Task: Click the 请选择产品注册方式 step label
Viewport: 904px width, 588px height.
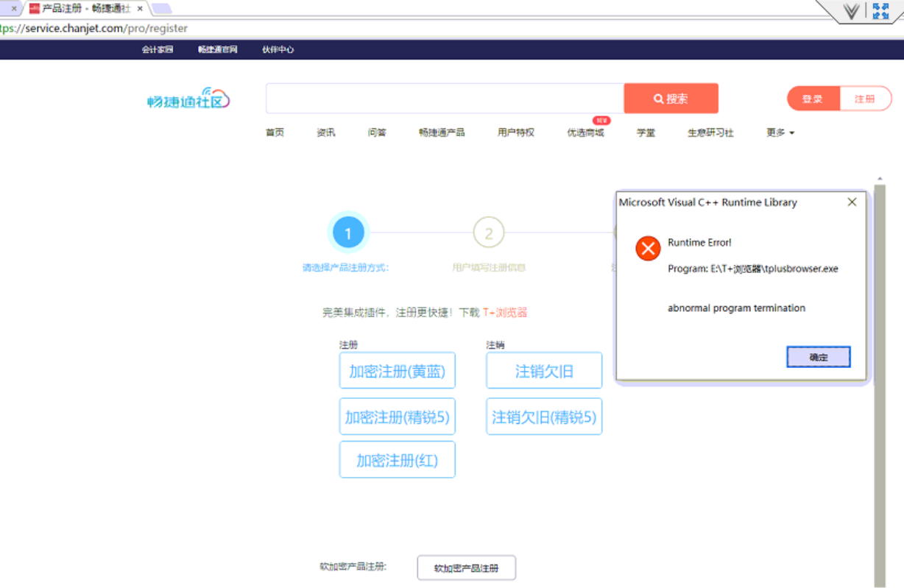Action: click(x=345, y=268)
